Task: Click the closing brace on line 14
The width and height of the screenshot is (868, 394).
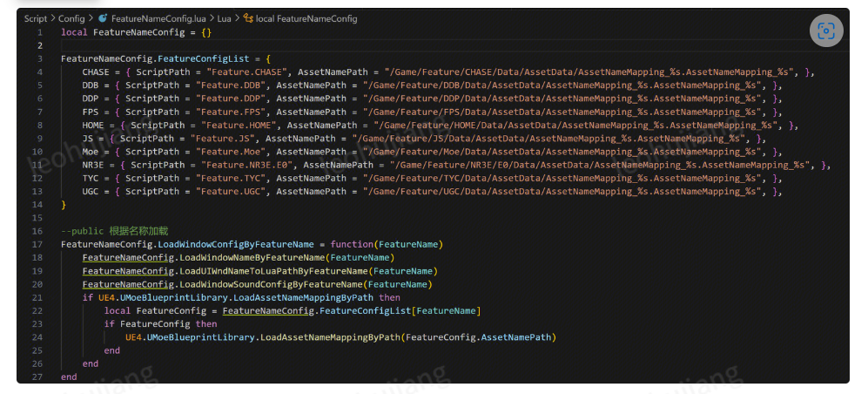Action: pyautogui.click(x=64, y=205)
